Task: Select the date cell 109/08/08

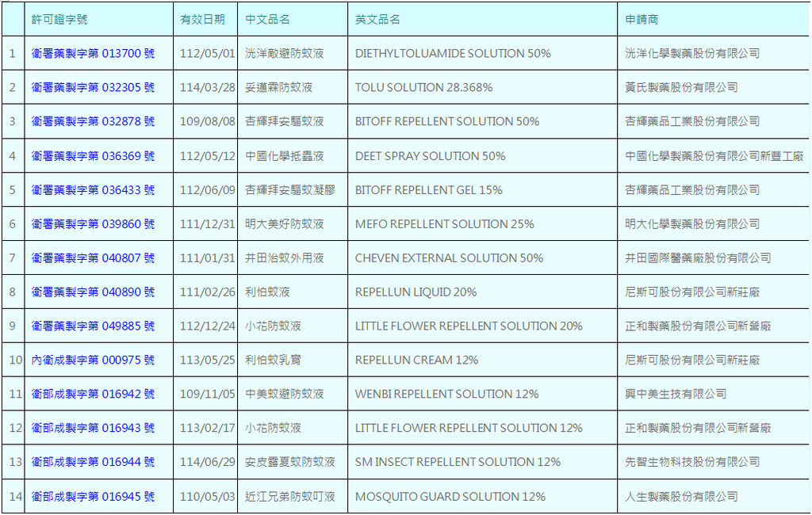Action: (207, 121)
